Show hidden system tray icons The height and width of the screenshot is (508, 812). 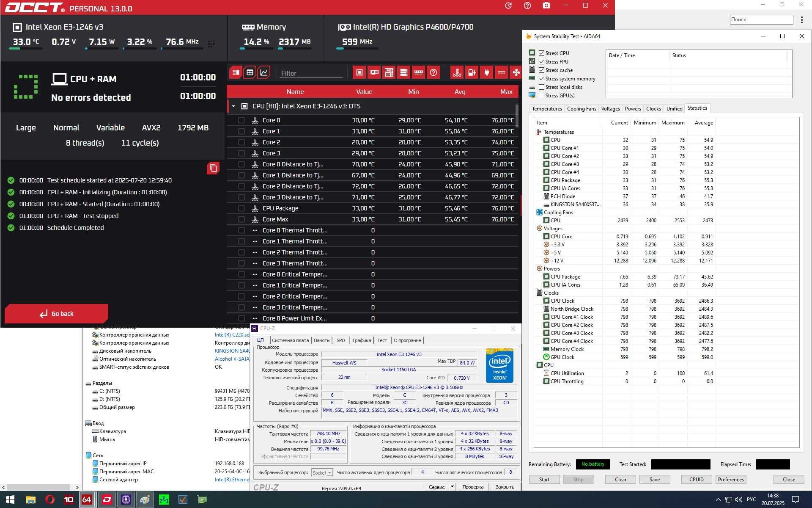718,500
